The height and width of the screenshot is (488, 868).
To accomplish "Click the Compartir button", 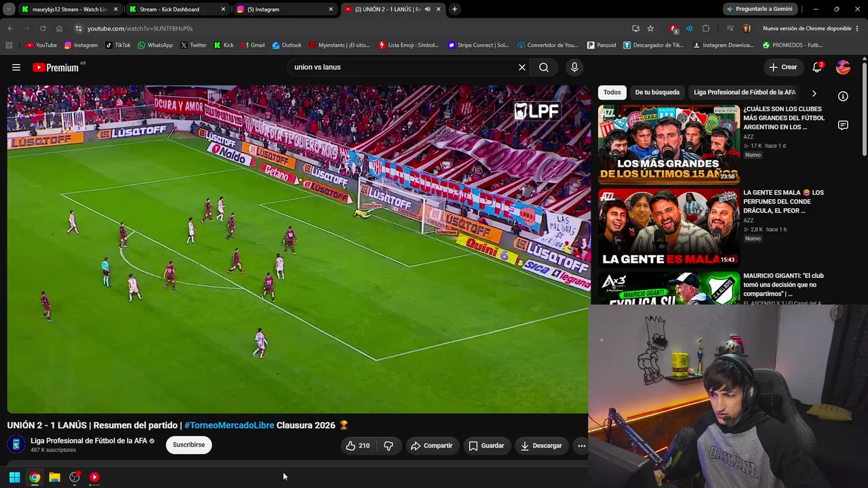I will pos(431,445).
